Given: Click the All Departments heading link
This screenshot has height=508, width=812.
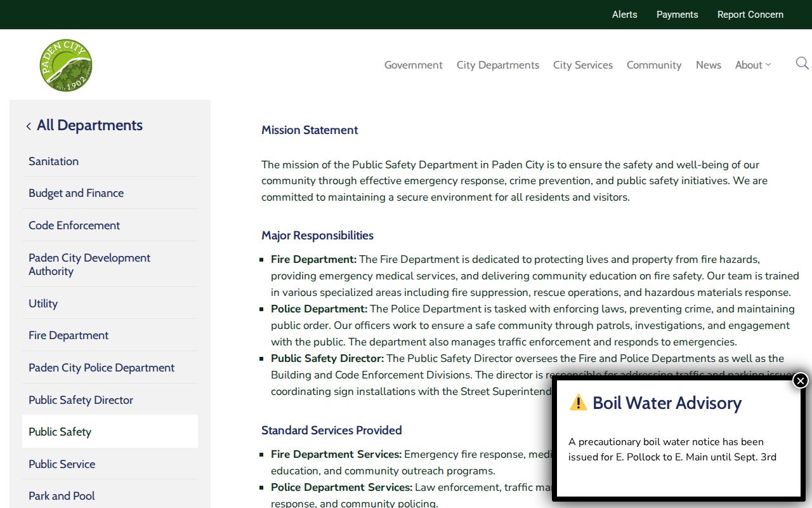Looking at the screenshot, I should 89,125.
